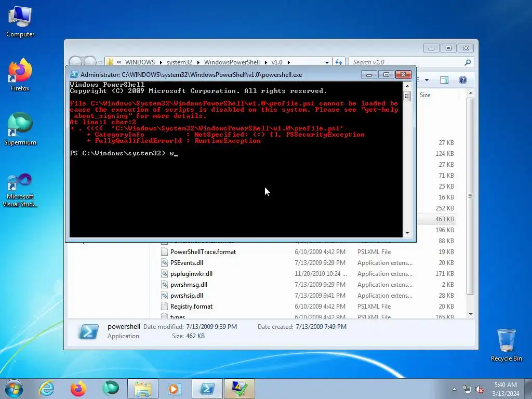Image resolution: width=532 pixels, height=399 pixels.
Task: Select the PowerShellTrace.format file
Action: 203,252
